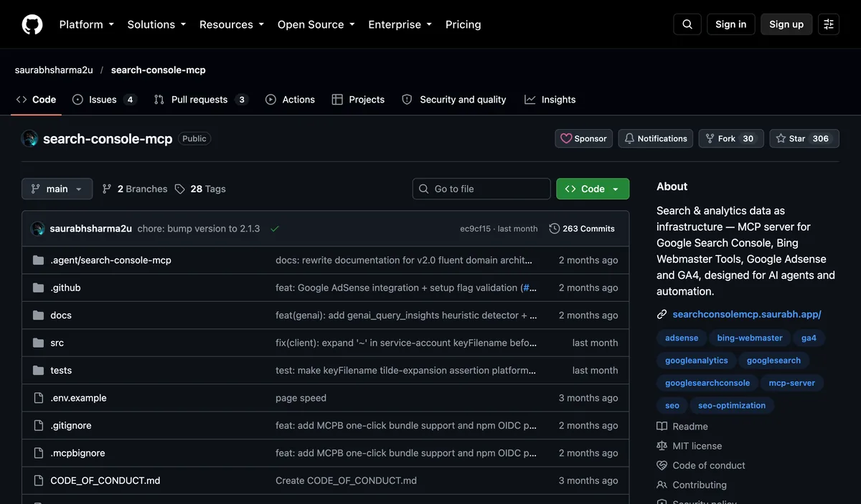Select the seo-optimization topic tag
861x504 pixels.
pos(732,405)
